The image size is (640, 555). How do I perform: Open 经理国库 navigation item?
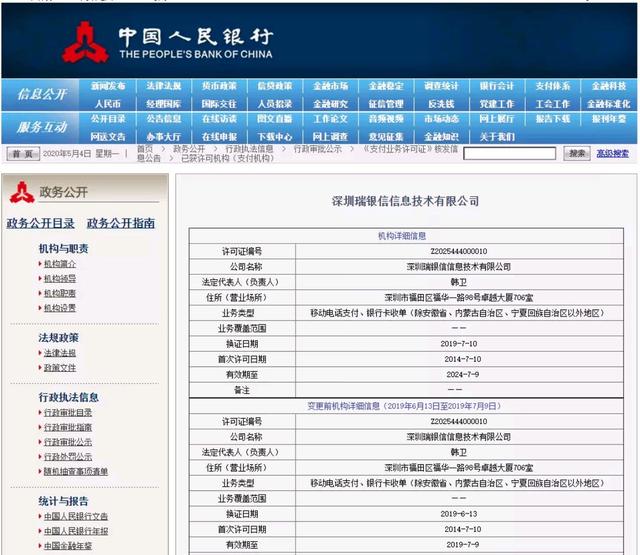point(164,104)
